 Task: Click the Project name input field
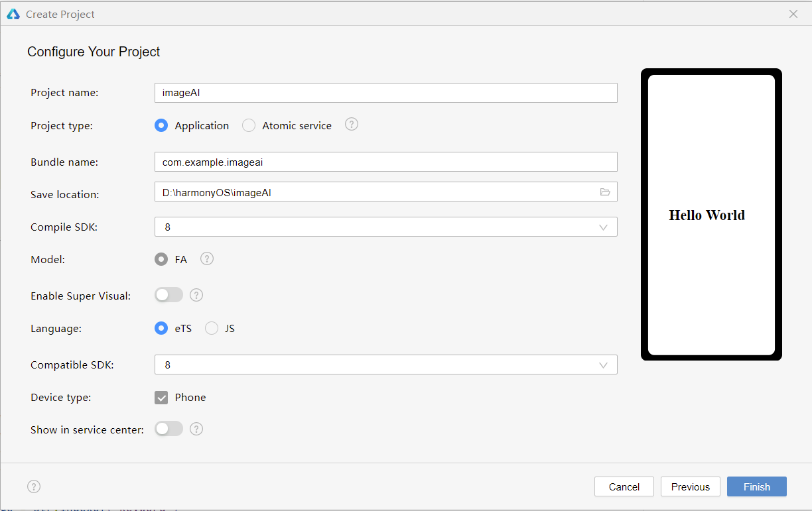[385, 93]
